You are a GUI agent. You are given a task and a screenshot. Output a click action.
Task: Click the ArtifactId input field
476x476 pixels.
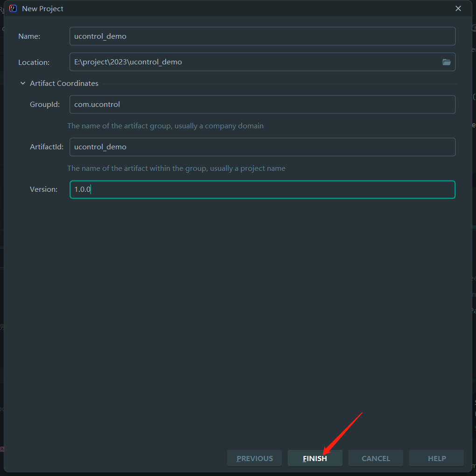tap(262, 147)
